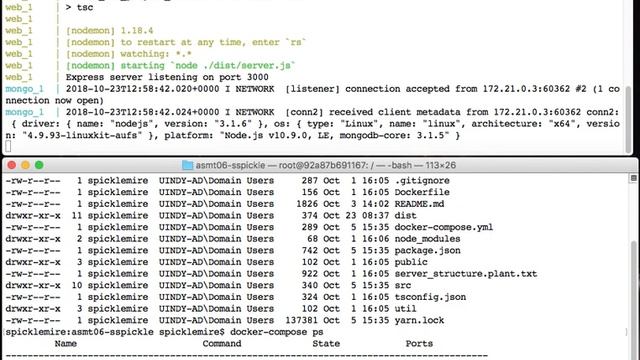Click the folder icon in the title bar
Image resolution: width=640 pixels, height=360 pixels.
click(x=187, y=165)
